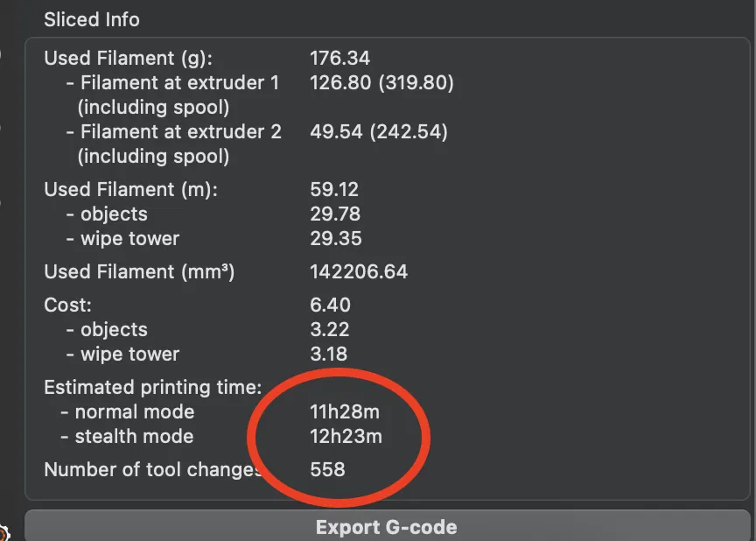Click the Used Filament (m) label

click(x=130, y=190)
